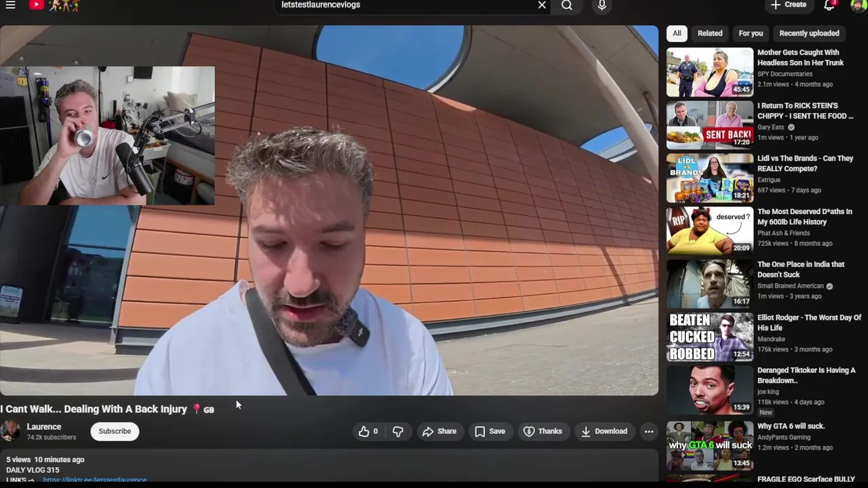Image resolution: width=868 pixels, height=488 pixels.
Task: Click title 'Lidl vs The Brands'
Action: [x=805, y=163]
